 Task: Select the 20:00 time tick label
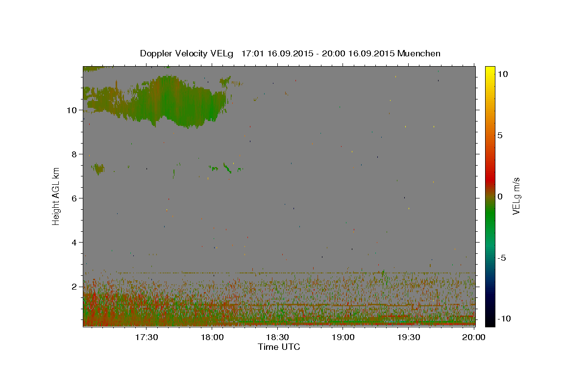tap(474, 337)
